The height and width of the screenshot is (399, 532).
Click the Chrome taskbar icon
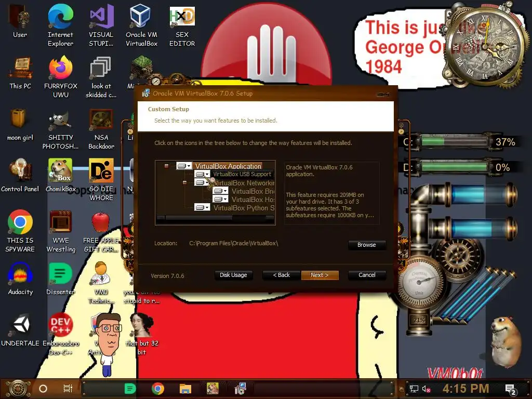pyautogui.click(x=158, y=389)
